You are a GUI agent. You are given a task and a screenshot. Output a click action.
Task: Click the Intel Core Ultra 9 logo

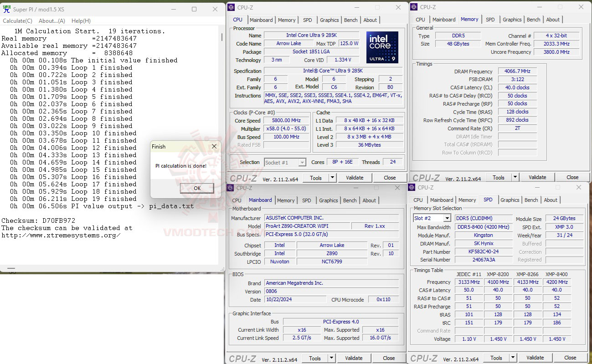click(382, 47)
